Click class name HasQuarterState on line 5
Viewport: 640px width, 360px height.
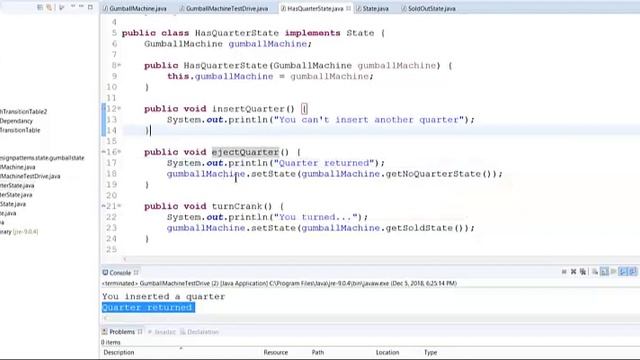point(237,33)
